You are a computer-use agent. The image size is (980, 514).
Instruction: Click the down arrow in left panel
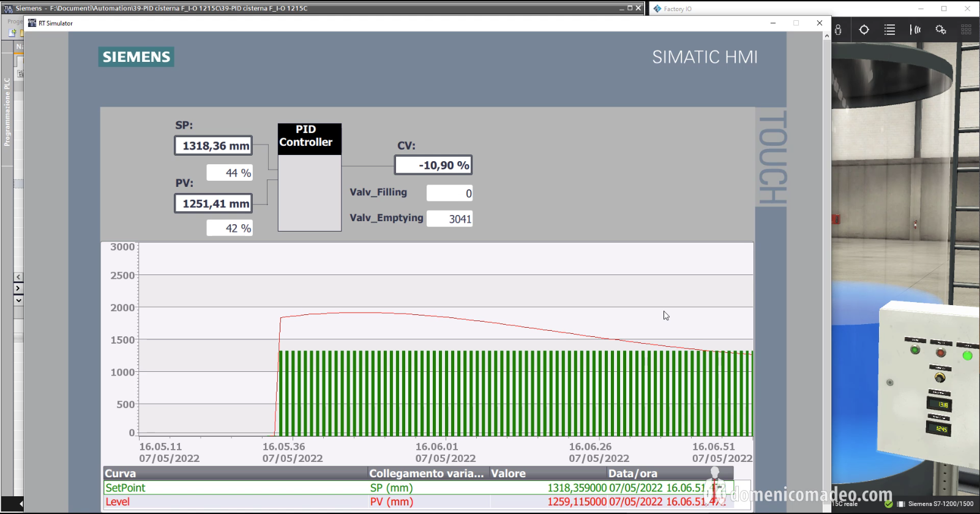18,300
